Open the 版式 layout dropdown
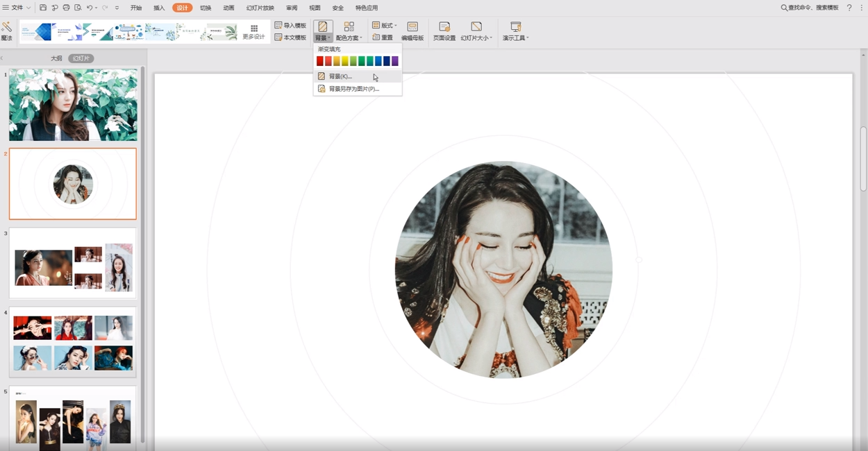The image size is (868, 451). tap(385, 26)
